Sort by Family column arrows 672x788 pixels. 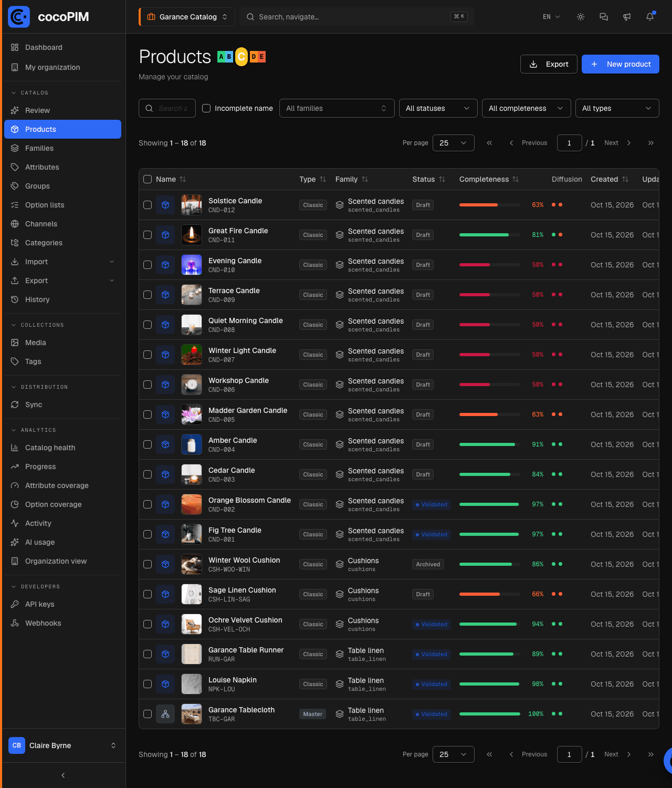coord(365,179)
